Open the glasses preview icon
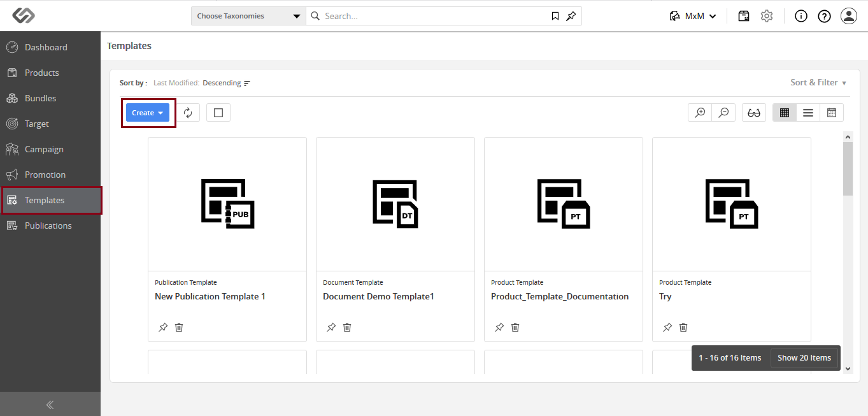868x416 pixels. 754,113
